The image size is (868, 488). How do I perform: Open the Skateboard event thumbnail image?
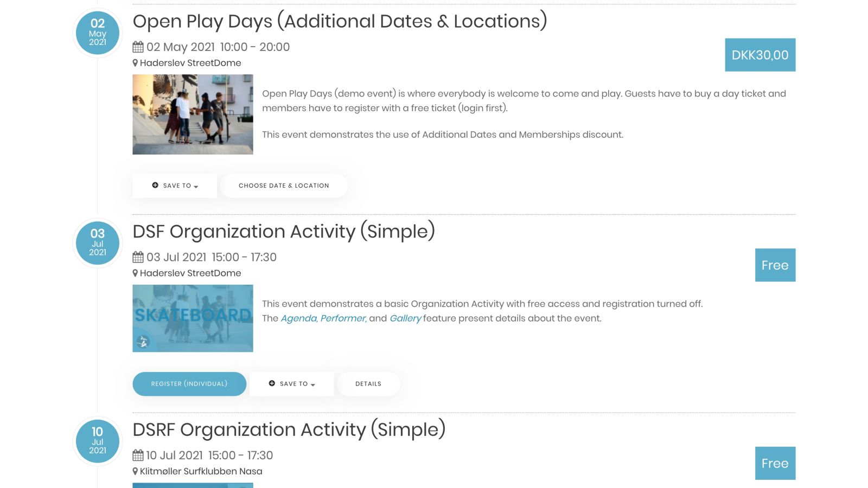coord(193,318)
